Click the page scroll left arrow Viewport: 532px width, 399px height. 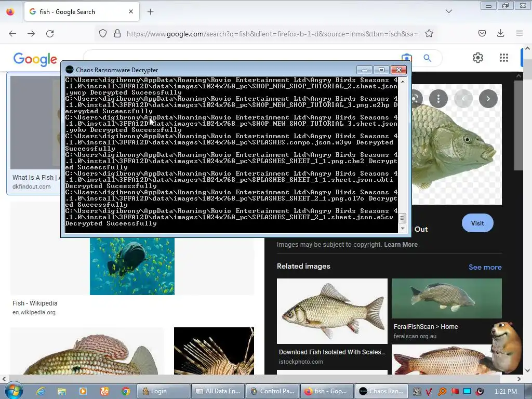point(4,379)
